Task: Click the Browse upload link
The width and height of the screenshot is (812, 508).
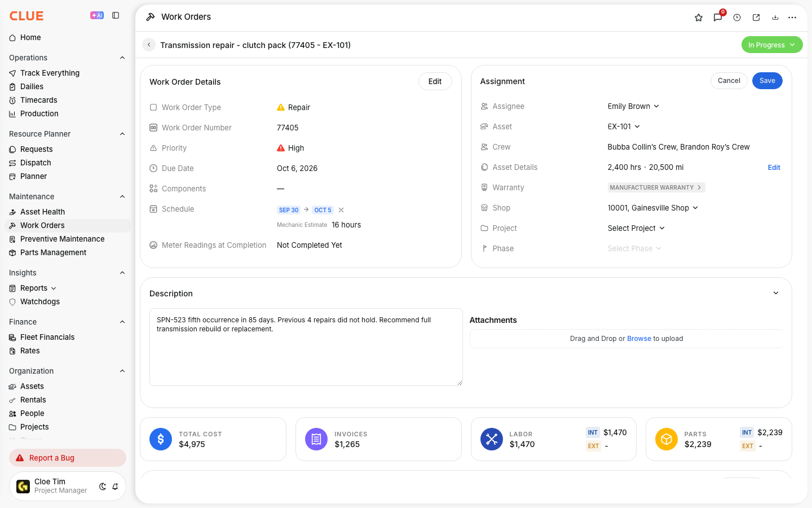Action: (639, 339)
